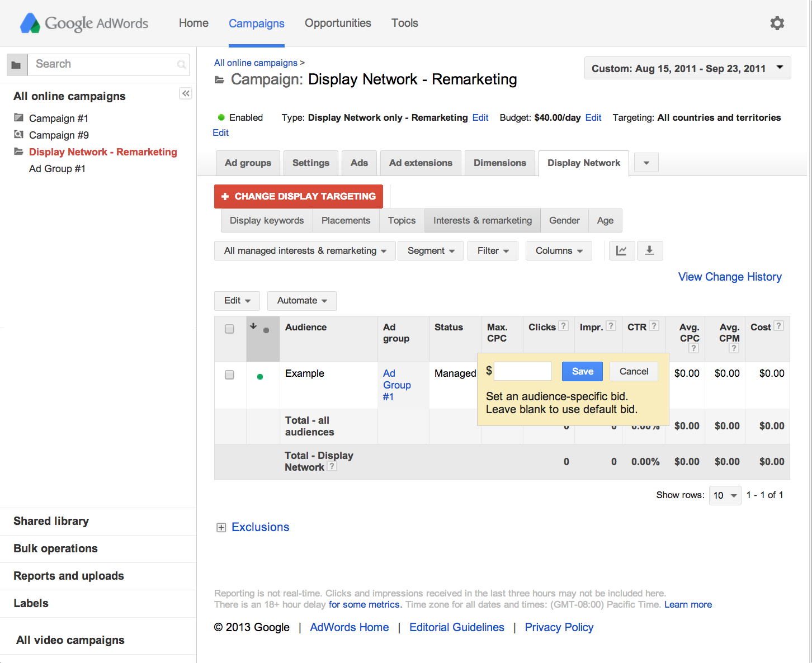The image size is (812, 663).
Task: Select the Placements sub-tab
Action: pos(346,220)
